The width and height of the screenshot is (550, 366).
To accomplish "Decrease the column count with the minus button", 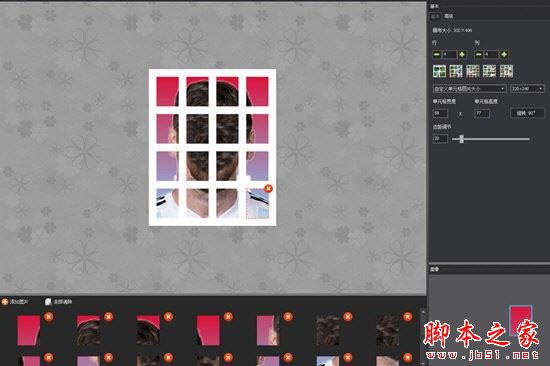I will (x=478, y=54).
